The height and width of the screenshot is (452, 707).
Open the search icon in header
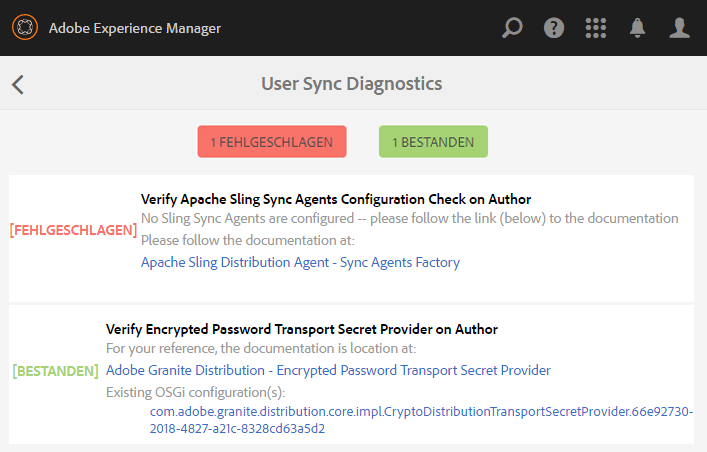point(512,28)
